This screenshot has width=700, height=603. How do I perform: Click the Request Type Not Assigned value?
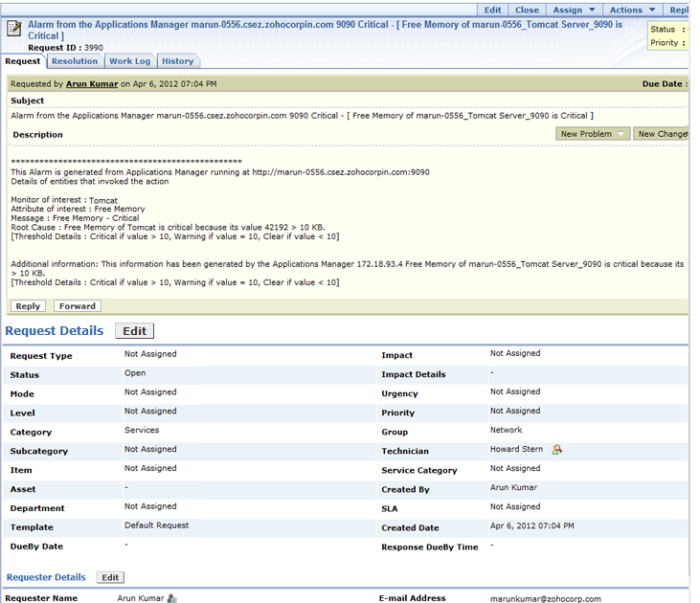150,354
